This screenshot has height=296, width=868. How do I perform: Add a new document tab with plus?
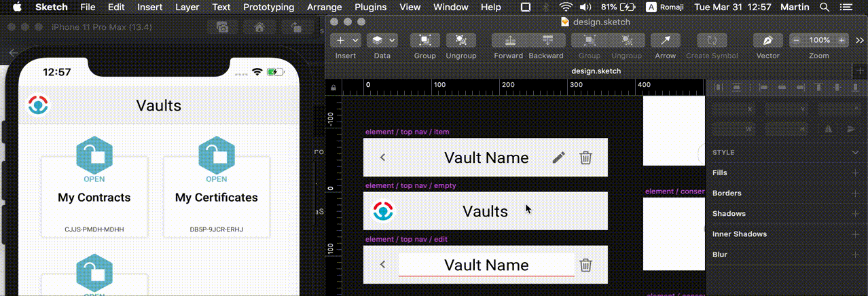pyautogui.click(x=861, y=71)
